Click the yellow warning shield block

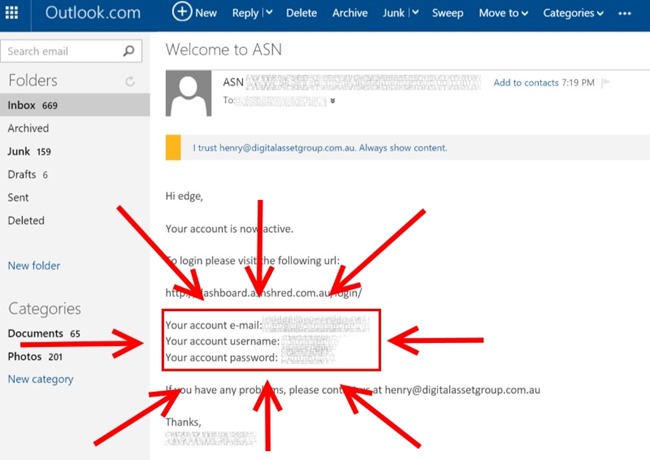(x=173, y=148)
